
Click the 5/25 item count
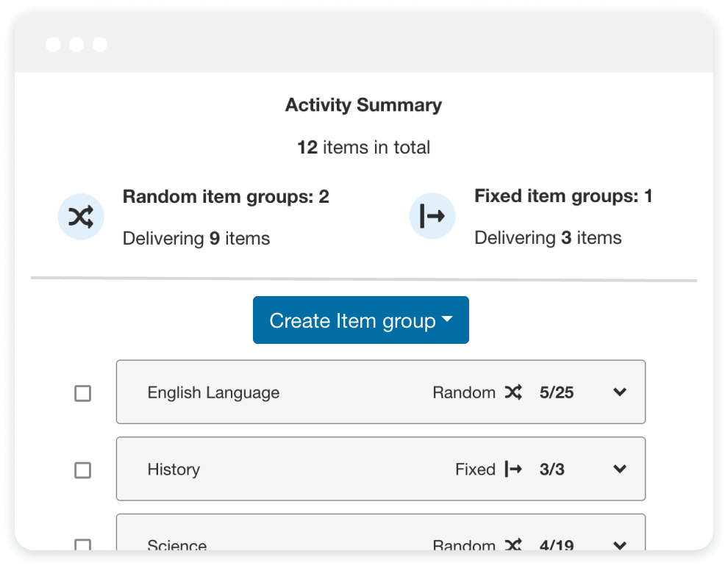click(556, 393)
